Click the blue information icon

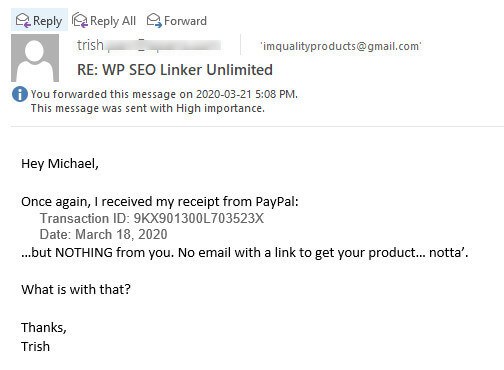[x=20, y=94]
